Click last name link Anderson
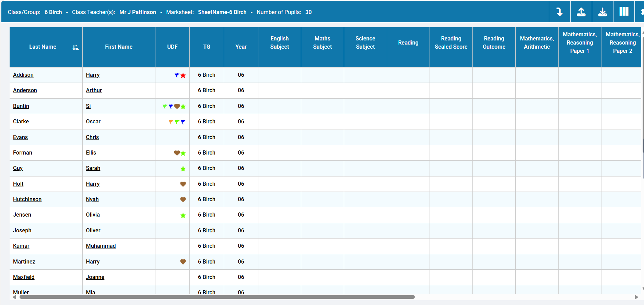 point(25,90)
